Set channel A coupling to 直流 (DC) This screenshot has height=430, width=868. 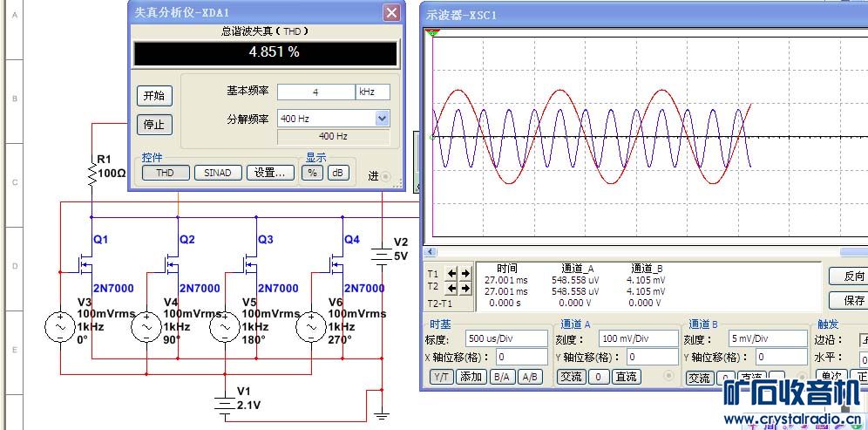click(626, 377)
